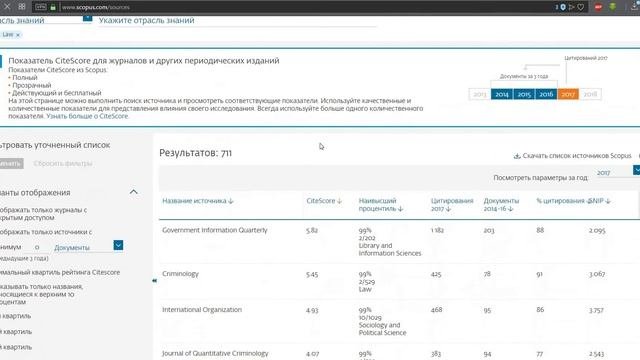Screen dimensions: 640x360
Task: Sort by 'Название источника' column
Action: pos(198,201)
